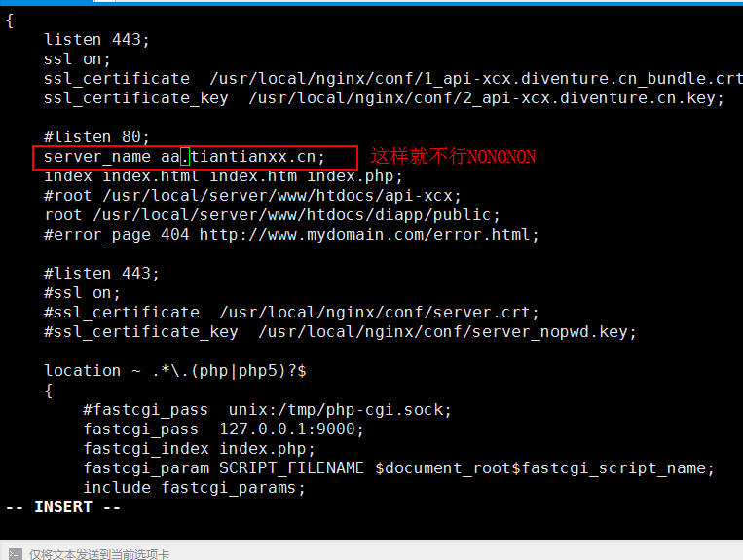The width and height of the screenshot is (743, 560).
Task: Click the red annotation text next to server_name
Action: click(453, 157)
